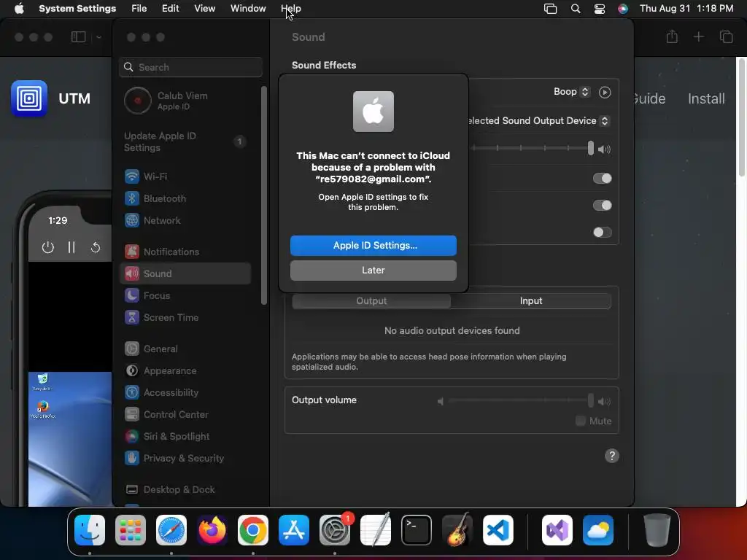Open the Boop alert sound dropdown
The width and height of the screenshot is (747, 560).
point(572,92)
